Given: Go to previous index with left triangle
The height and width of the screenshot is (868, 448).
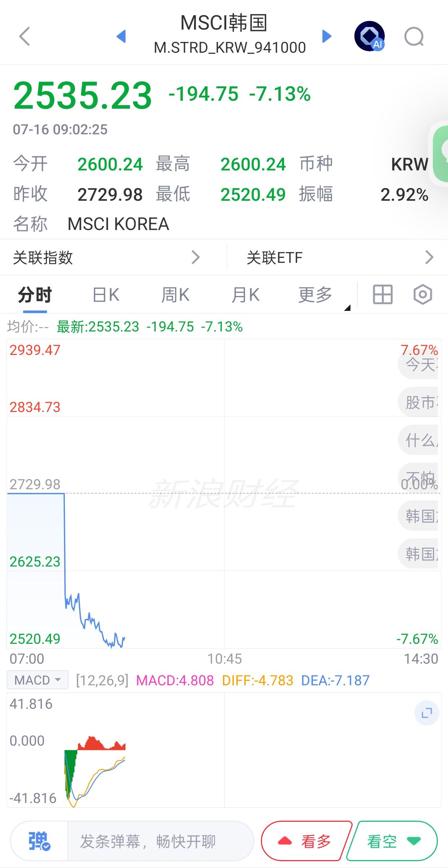Looking at the screenshot, I should coord(121,36).
